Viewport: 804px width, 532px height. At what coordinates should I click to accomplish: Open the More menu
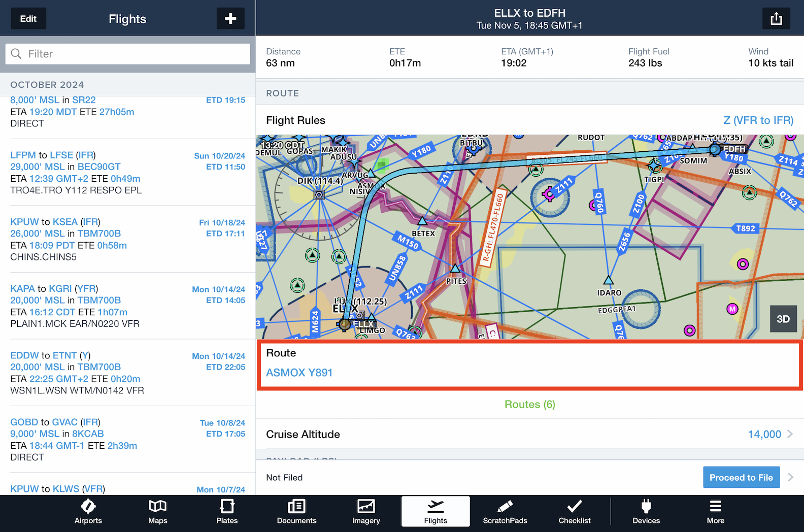click(x=715, y=512)
